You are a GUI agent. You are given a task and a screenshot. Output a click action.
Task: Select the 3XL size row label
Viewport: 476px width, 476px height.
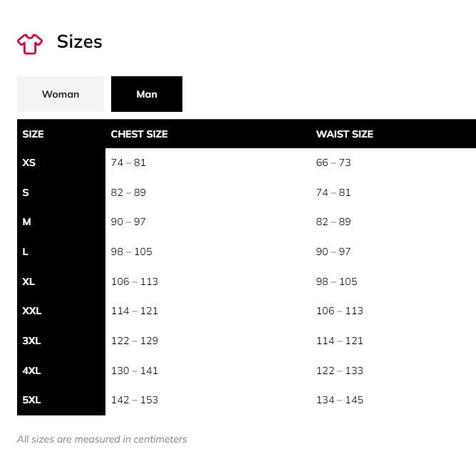pyautogui.click(x=31, y=341)
